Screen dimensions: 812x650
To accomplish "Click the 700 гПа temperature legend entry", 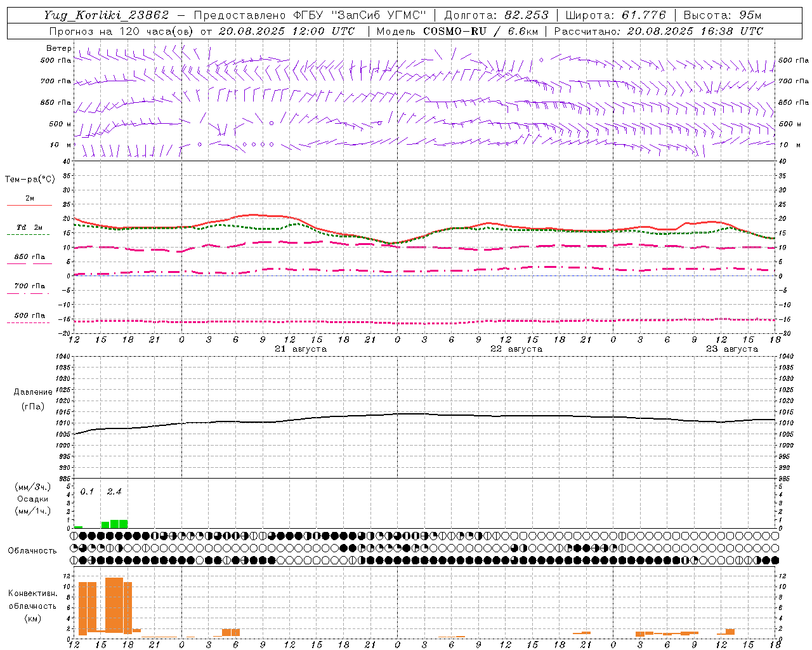I will (x=29, y=286).
